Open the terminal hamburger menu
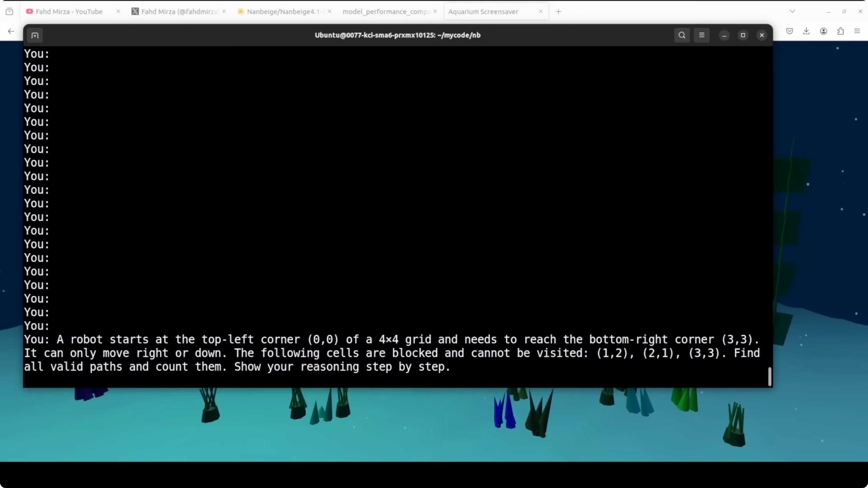The width and height of the screenshot is (868, 488). (x=701, y=35)
